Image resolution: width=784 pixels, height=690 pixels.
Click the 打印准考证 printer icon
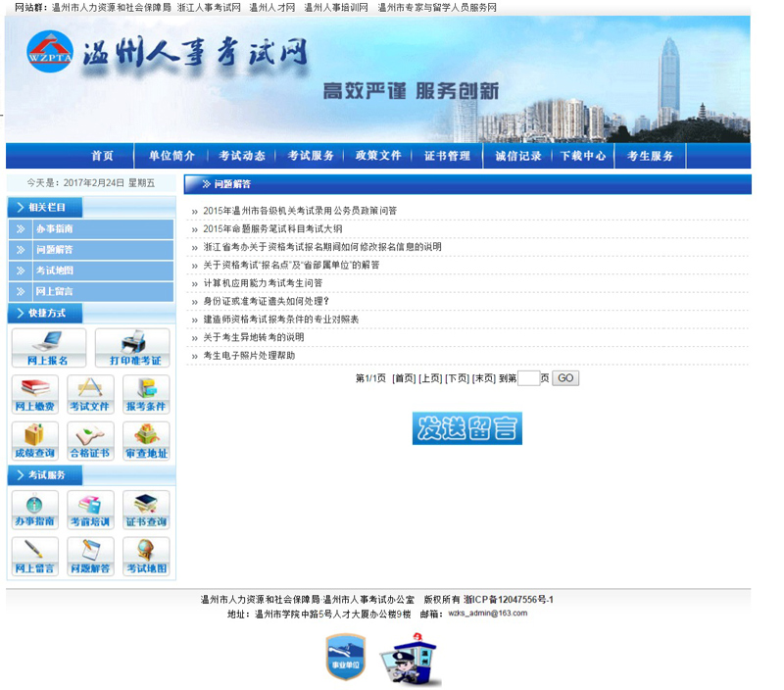pyautogui.click(x=132, y=348)
